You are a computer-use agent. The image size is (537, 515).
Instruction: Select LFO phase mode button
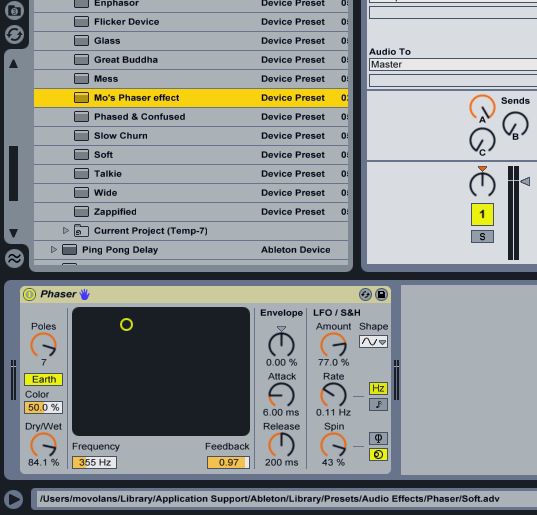click(378, 438)
